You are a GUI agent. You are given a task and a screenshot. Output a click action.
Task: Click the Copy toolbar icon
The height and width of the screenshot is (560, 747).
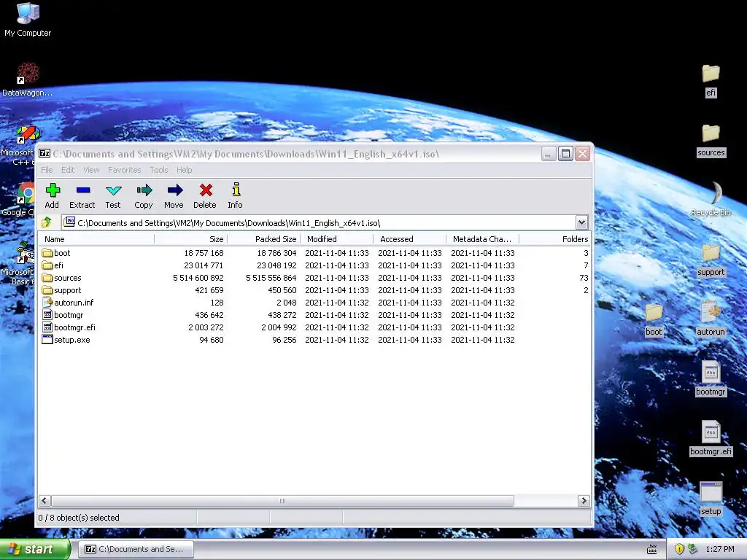[x=144, y=190]
